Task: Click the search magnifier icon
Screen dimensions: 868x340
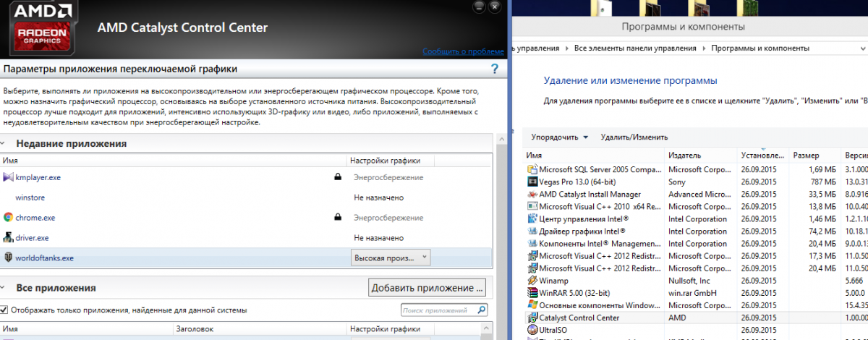Action: (481, 310)
